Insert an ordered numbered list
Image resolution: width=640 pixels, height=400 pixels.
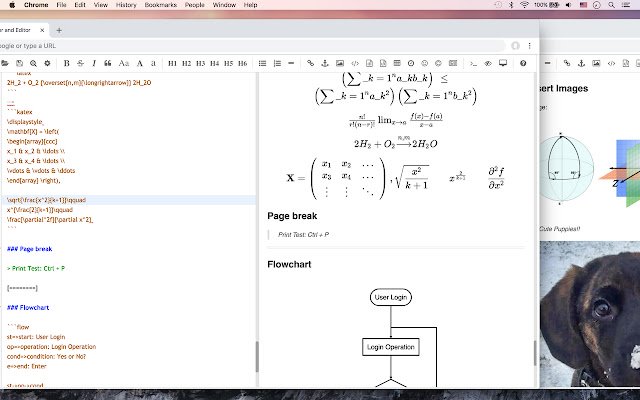[x=277, y=63]
